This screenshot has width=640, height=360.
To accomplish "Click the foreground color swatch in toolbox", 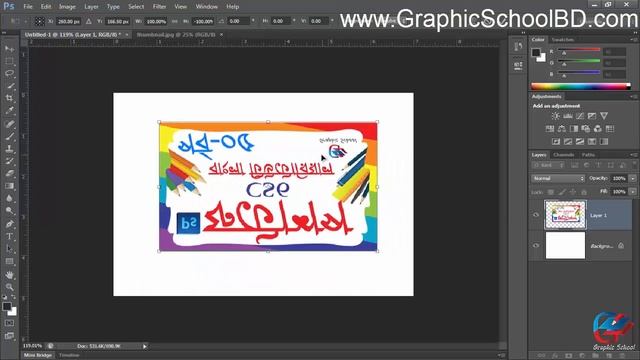I will pyautogui.click(x=7, y=306).
